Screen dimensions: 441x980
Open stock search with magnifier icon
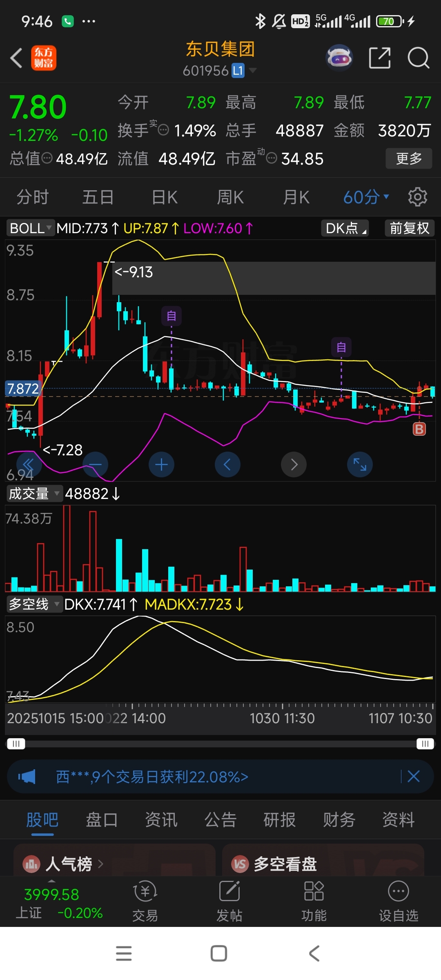tap(419, 58)
